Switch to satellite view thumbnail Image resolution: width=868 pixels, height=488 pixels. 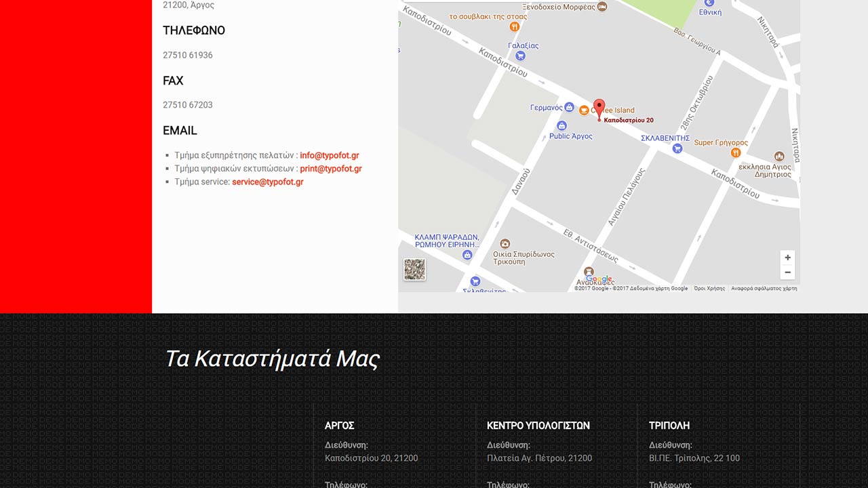tap(414, 269)
